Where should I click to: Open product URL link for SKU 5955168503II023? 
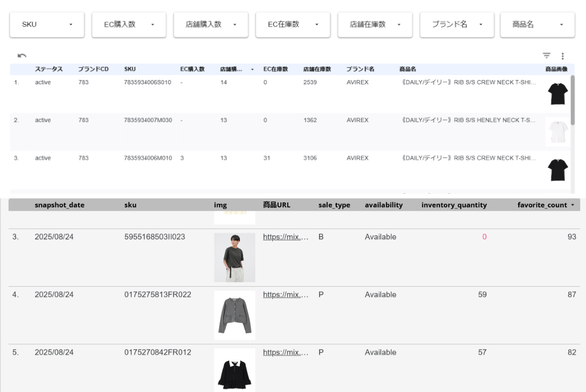coord(285,237)
